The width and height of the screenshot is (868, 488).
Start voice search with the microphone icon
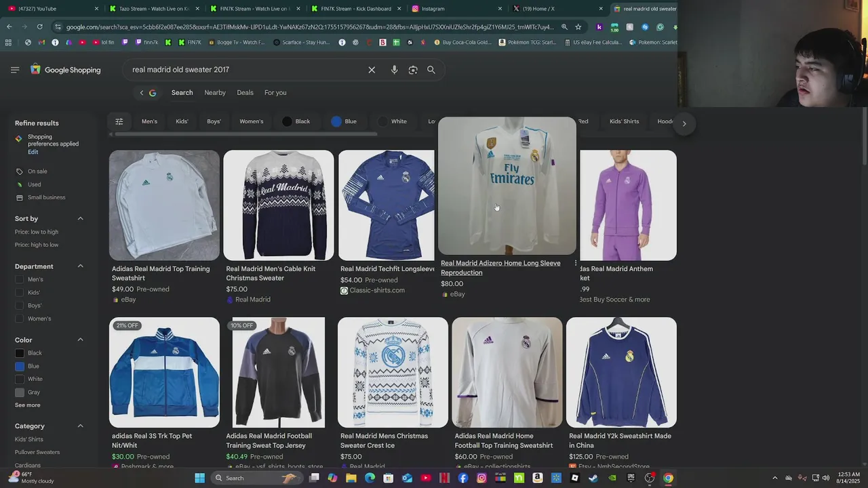394,70
